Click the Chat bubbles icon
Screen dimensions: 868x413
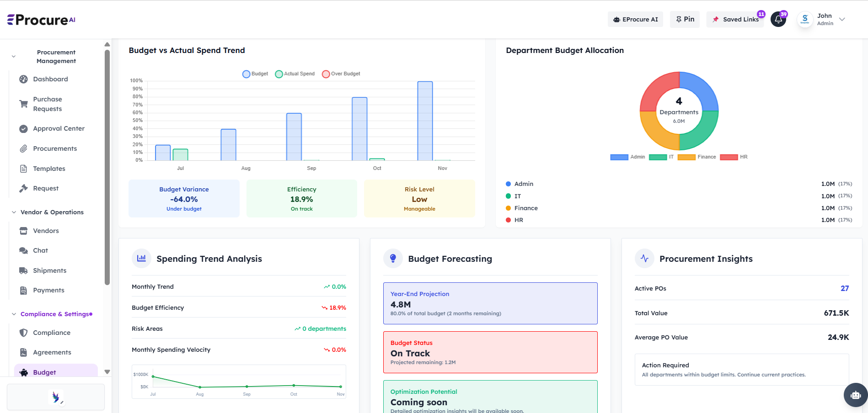click(x=23, y=250)
